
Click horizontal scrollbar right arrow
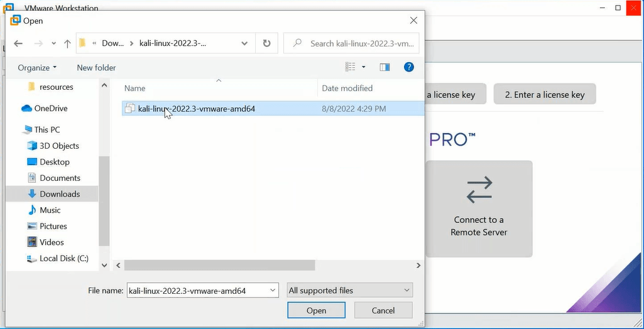coord(418,266)
